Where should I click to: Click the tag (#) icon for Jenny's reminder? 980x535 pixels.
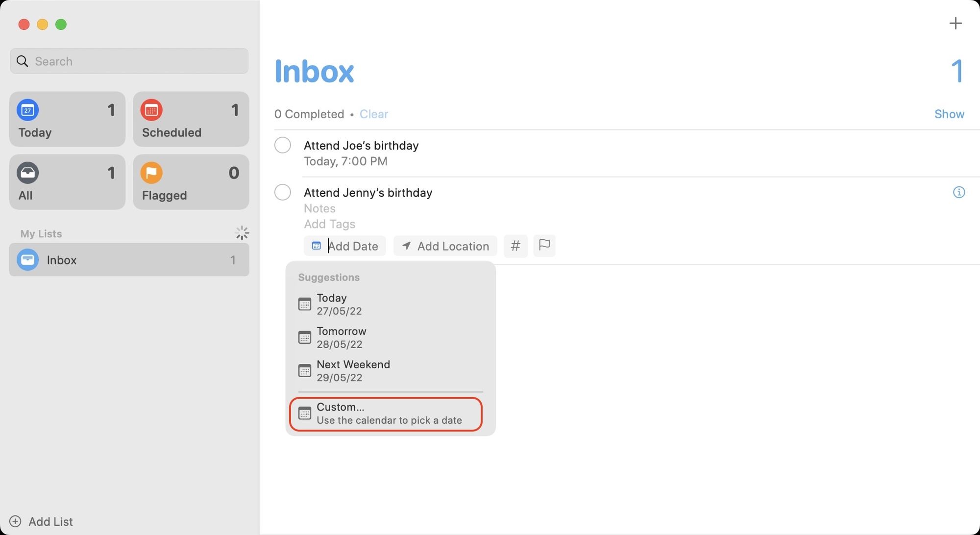515,246
